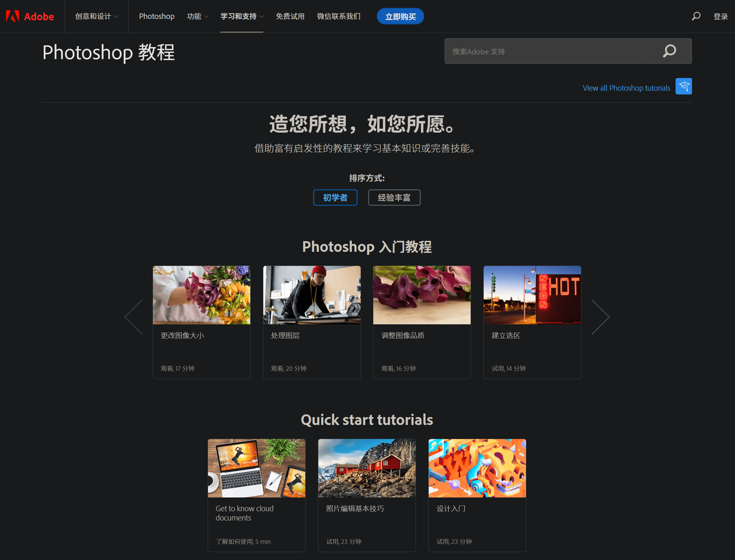Open the header search magnifier icon
735x560 pixels.
pos(696,16)
